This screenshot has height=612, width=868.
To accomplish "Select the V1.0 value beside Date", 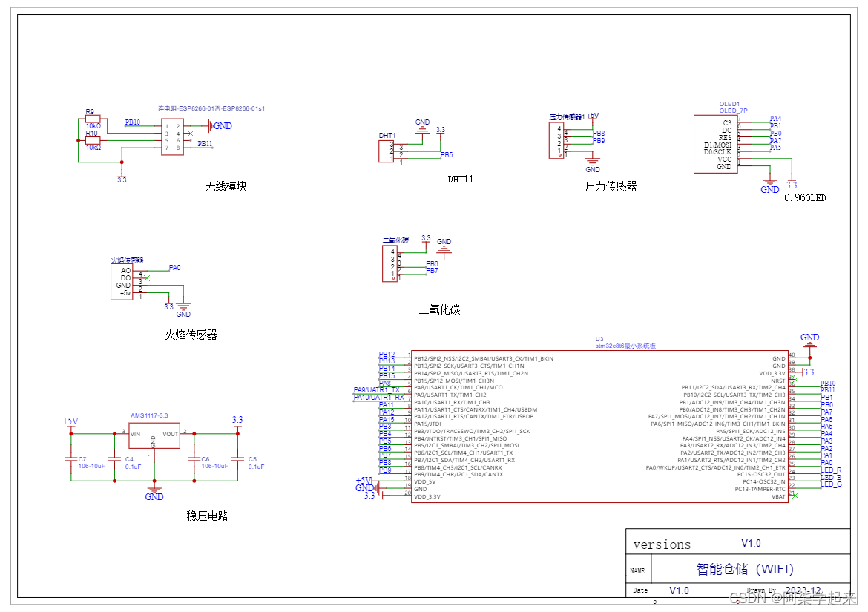I will (679, 591).
